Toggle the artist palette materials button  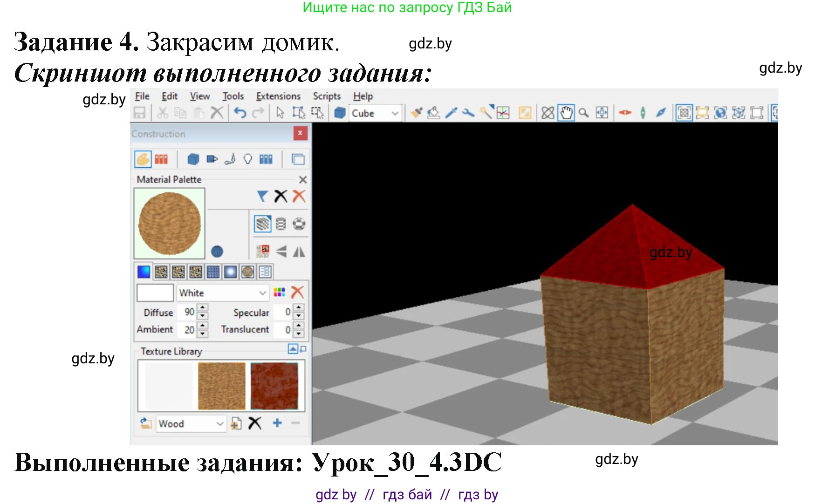coord(143,159)
